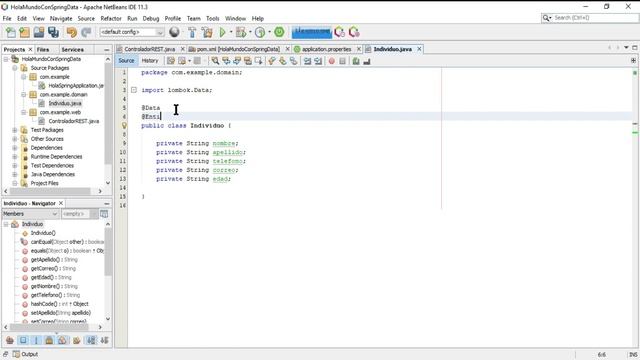
Task: Click the second profiler icon after memory bar
Action: (354, 32)
